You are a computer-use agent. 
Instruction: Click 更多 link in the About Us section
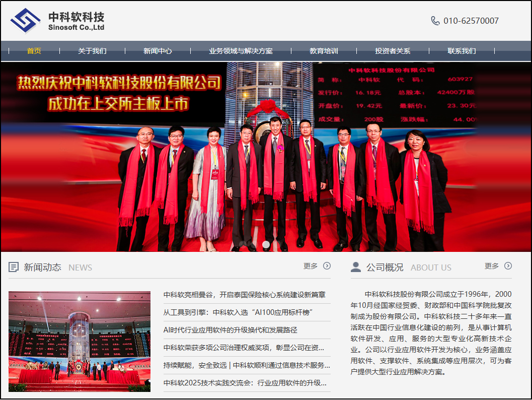(492, 266)
